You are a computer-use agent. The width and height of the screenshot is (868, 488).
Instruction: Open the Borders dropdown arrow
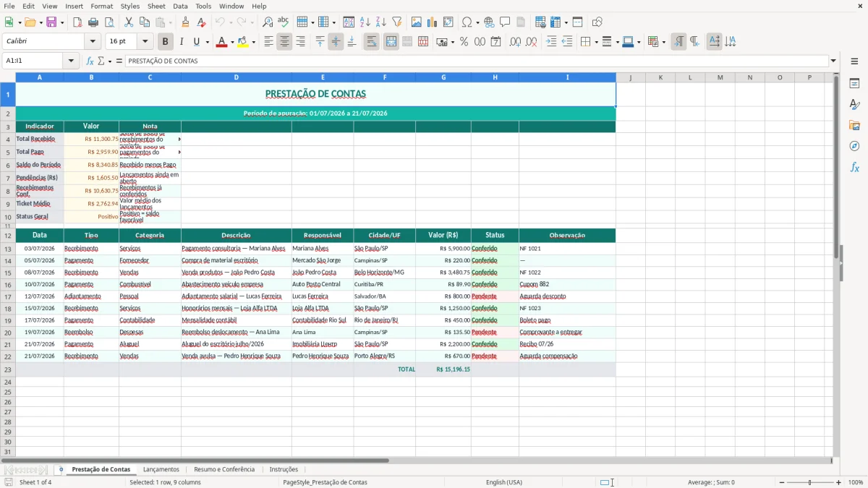click(595, 42)
